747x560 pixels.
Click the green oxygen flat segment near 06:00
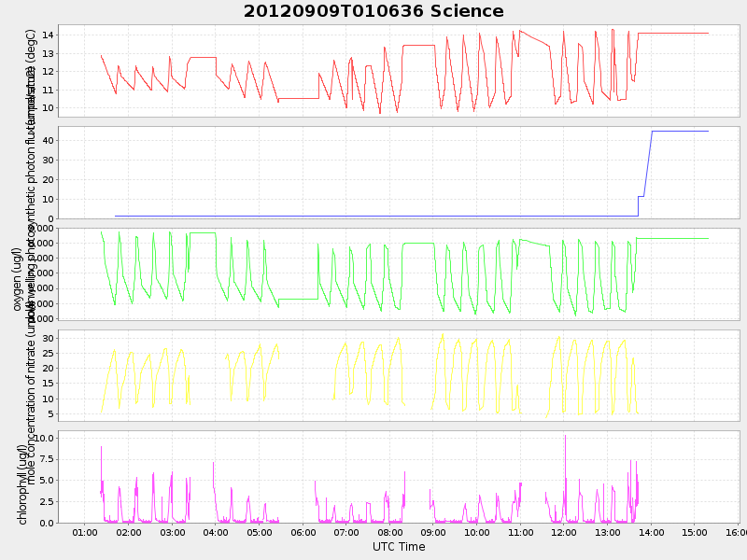(x=298, y=299)
